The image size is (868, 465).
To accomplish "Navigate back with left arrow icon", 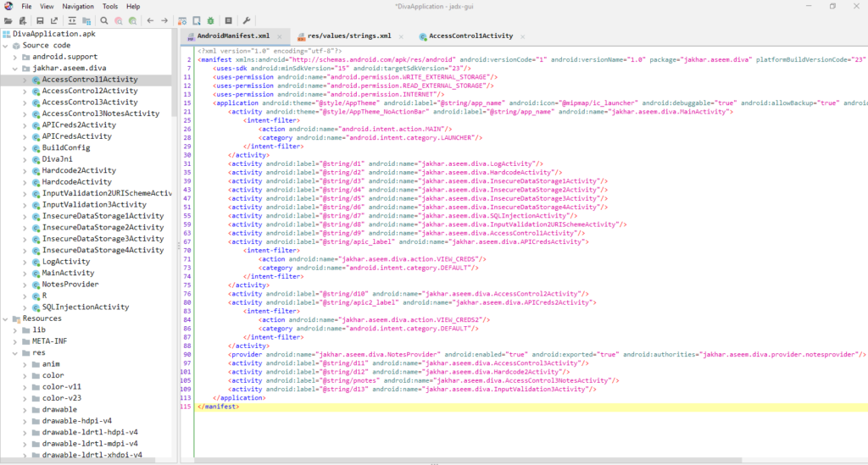I will pos(150,21).
